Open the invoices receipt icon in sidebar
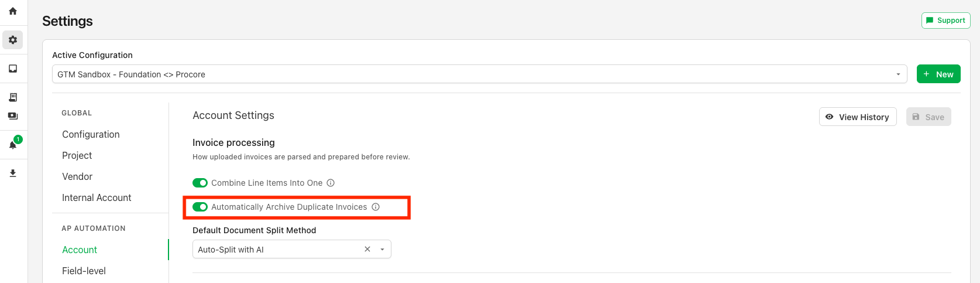The image size is (980, 283). click(13, 97)
